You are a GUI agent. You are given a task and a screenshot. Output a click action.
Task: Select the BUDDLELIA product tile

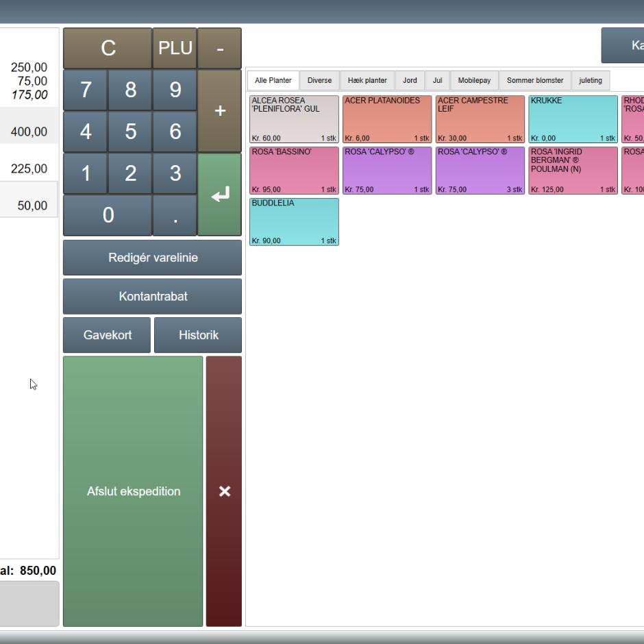(293, 221)
